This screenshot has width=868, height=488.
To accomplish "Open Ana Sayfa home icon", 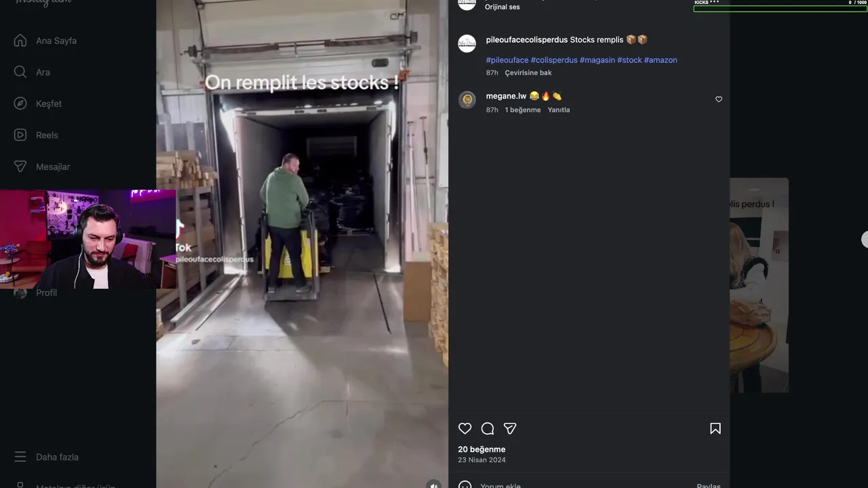I will pos(20,41).
